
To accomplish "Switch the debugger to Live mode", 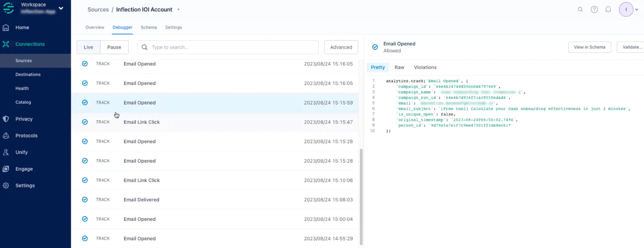I will click(x=89, y=47).
